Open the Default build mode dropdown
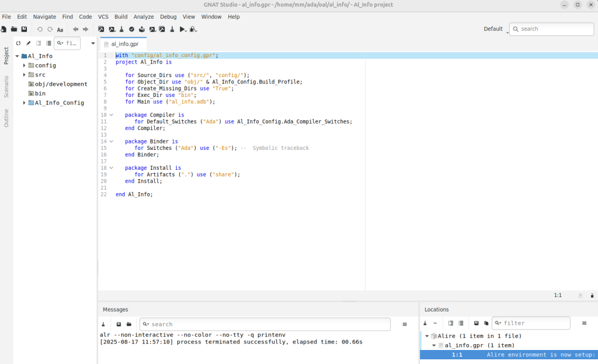 [x=496, y=29]
